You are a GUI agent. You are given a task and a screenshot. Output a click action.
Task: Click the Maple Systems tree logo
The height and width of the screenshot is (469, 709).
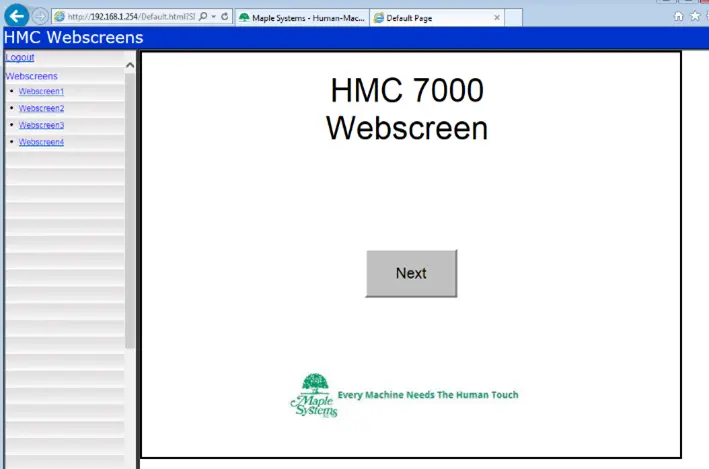pyautogui.click(x=314, y=395)
